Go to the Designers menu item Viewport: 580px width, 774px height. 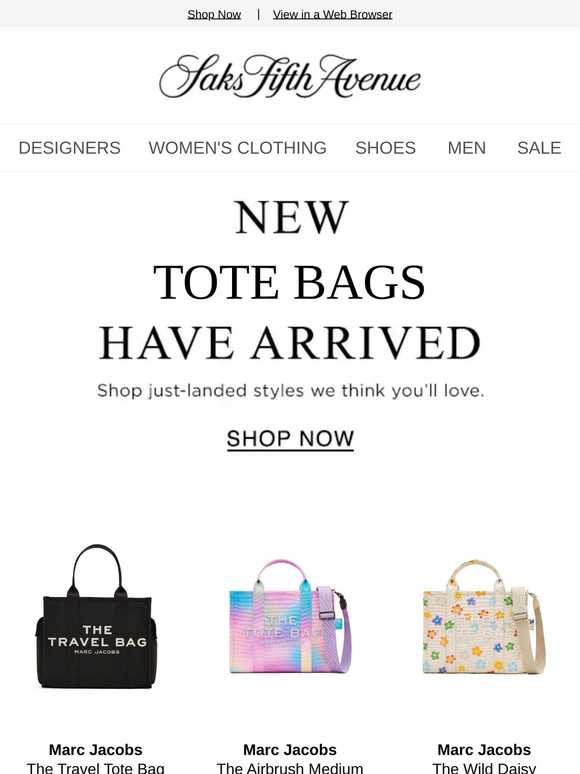[70, 148]
